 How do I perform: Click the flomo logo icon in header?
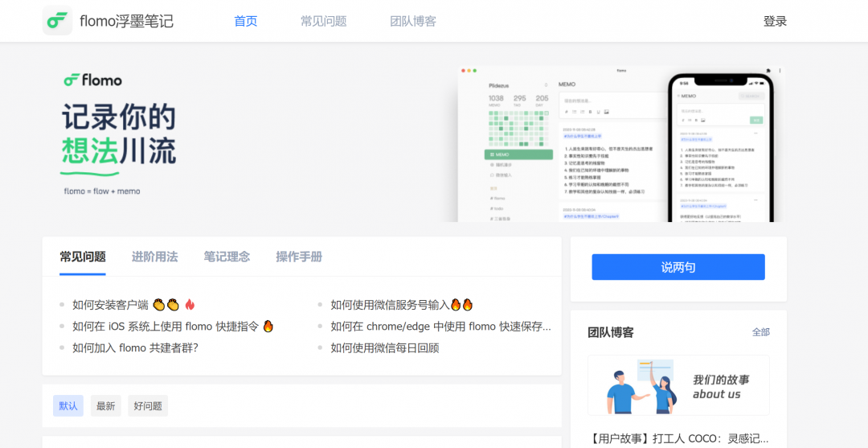click(x=58, y=21)
